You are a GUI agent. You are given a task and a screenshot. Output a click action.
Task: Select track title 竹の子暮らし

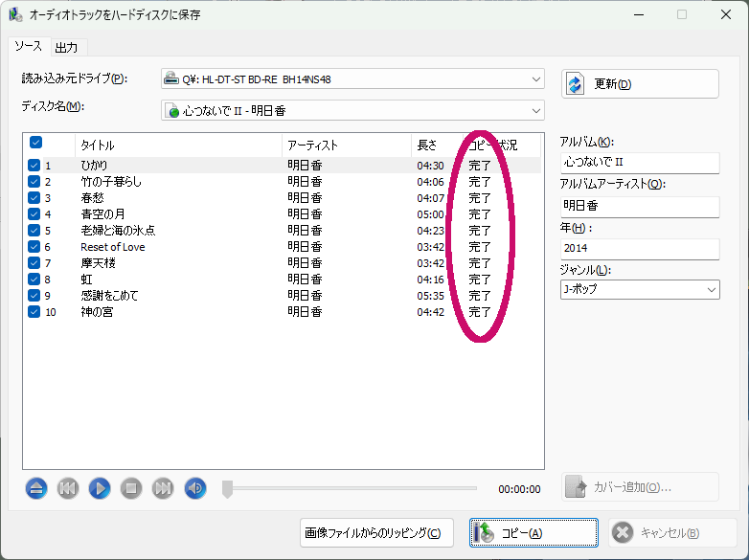[x=111, y=182]
